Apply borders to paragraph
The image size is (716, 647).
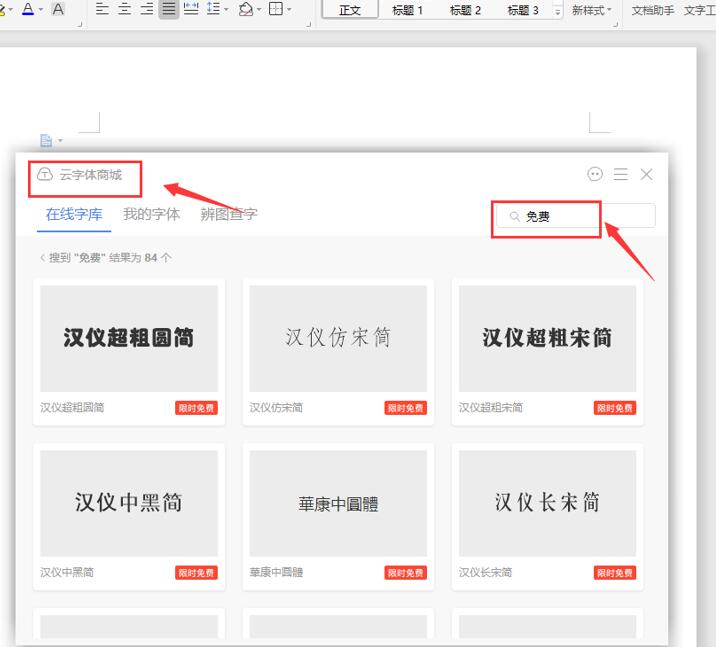276,9
